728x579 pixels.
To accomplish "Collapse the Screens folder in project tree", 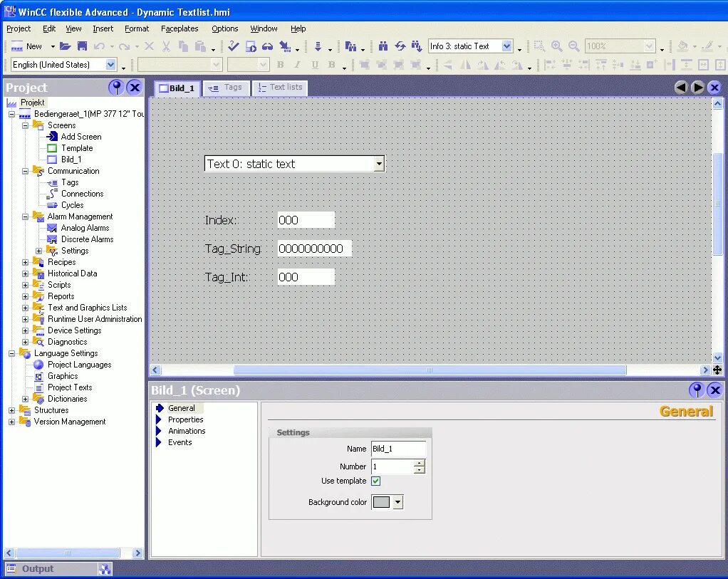I will [x=26, y=125].
